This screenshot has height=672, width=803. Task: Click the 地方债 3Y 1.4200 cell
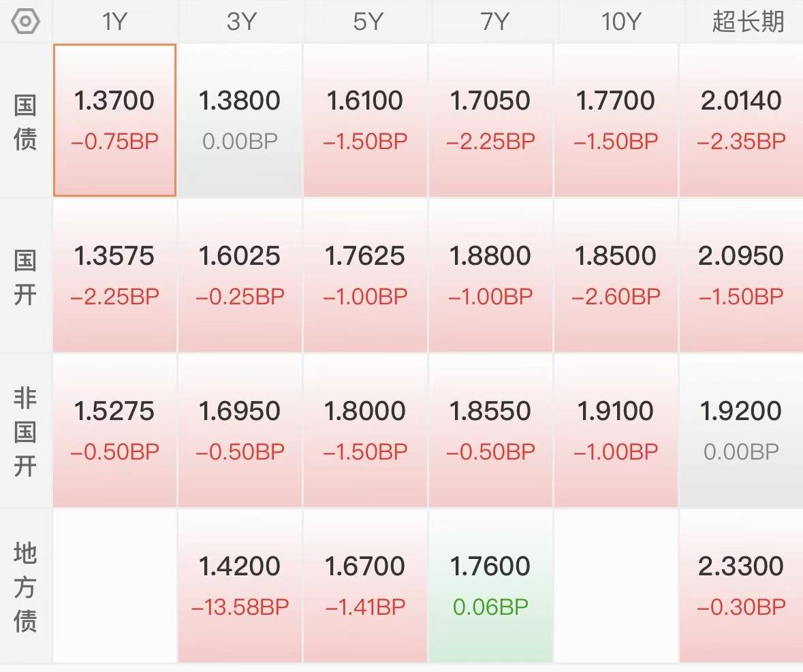(240, 586)
